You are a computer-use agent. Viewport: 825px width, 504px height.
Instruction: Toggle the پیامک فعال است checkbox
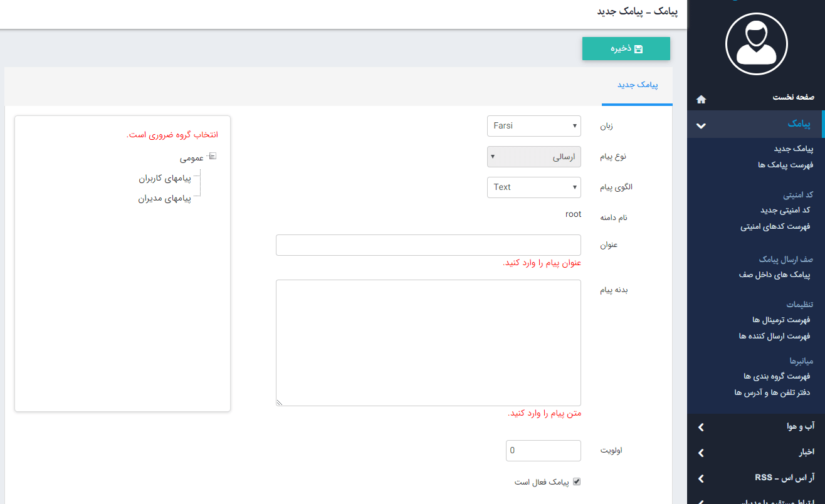pos(577,482)
